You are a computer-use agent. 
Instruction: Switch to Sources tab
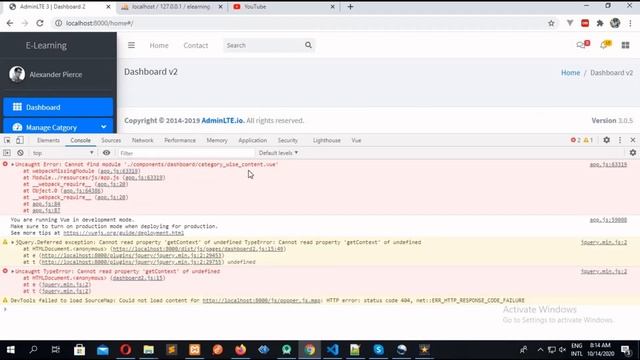pyautogui.click(x=111, y=140)
